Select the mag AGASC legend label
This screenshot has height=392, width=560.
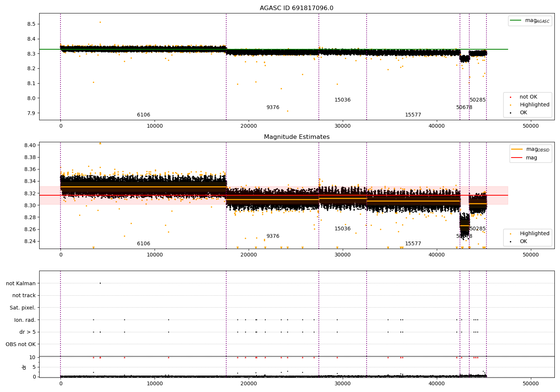pos(537,21)
